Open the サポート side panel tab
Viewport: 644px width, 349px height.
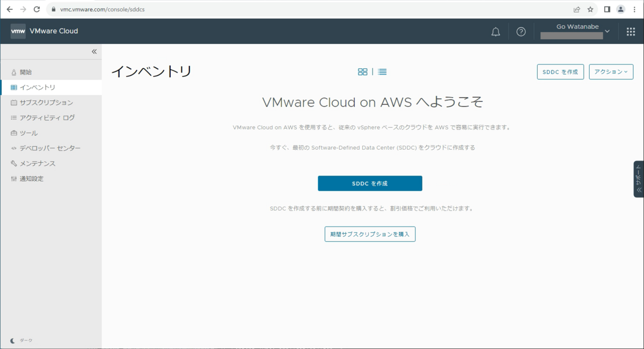pos(639,179)
